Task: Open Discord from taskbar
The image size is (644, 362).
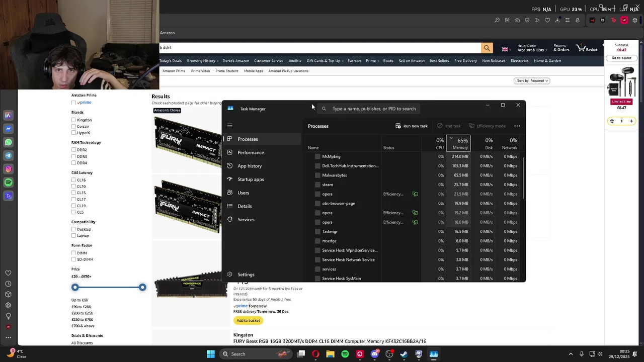Action: (374, 354)
